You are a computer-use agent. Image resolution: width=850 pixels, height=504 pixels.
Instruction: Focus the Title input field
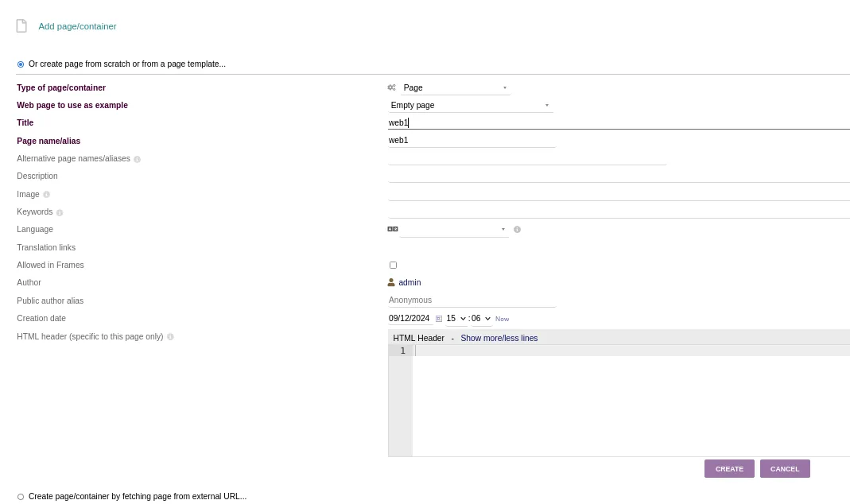619,123
